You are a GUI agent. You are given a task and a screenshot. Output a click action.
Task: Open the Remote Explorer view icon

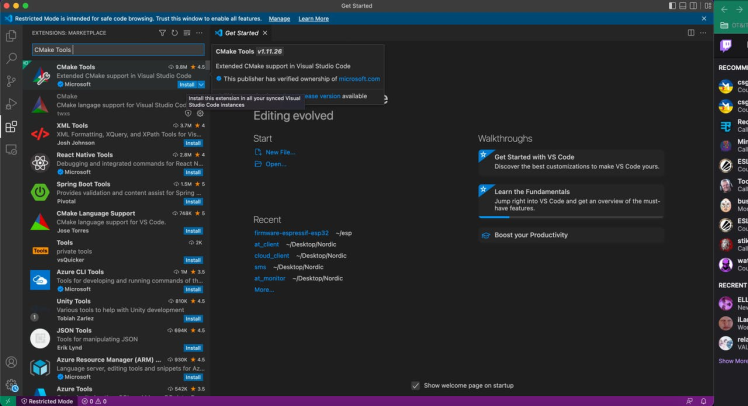point(11,149)
